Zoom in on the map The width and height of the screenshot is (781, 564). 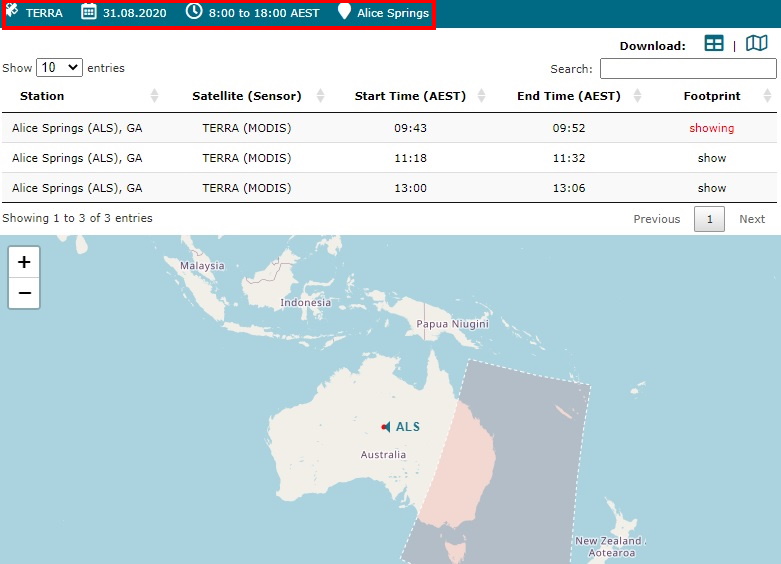(x=24, y=262)
